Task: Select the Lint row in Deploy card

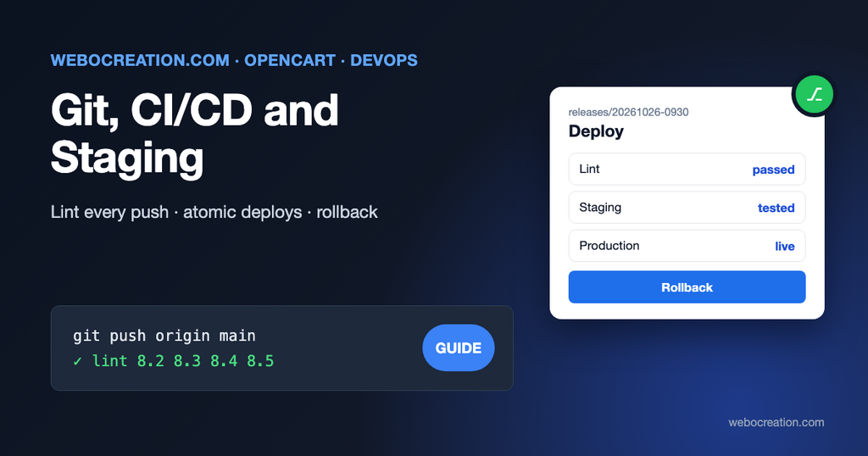Action: [687, 170]
